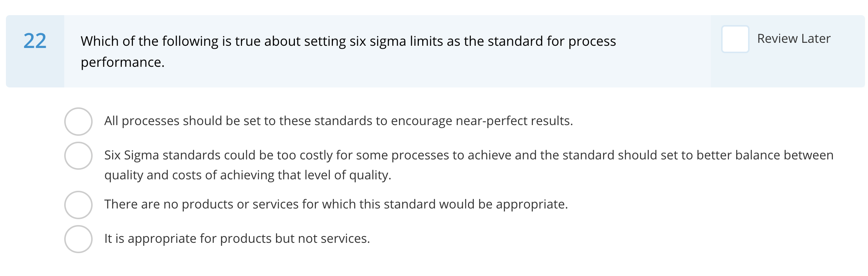Select the near-perfect results answer text

(x=338, y=120)
